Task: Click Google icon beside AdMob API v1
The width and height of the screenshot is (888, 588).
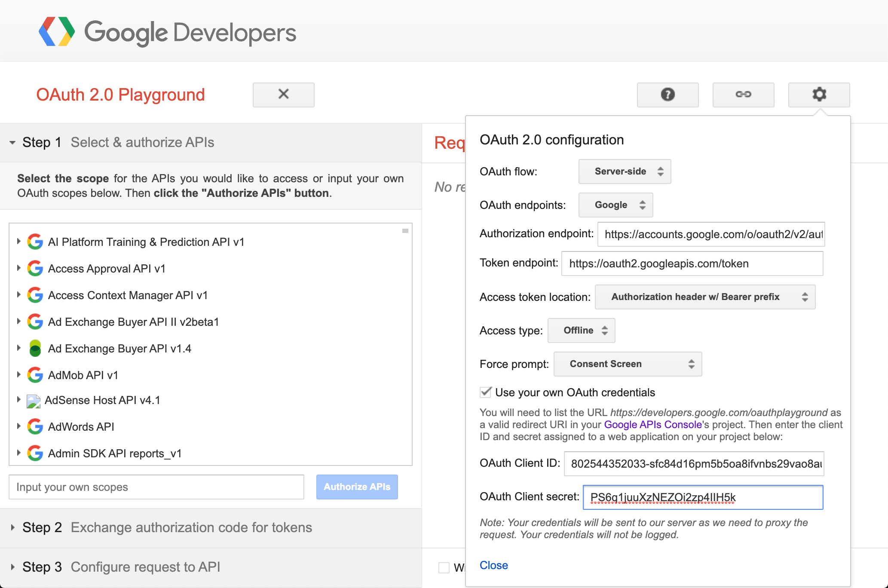Action: [35, 375]
